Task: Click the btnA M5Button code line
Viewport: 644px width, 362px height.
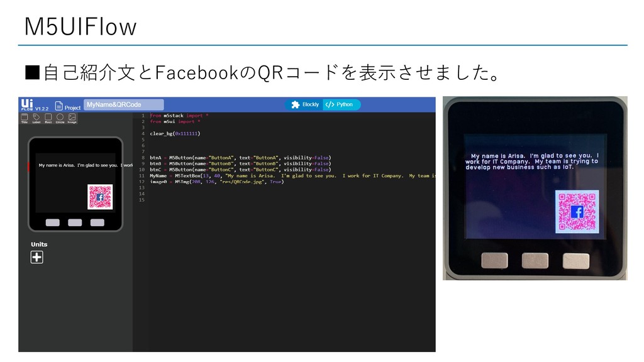Action: 240,158
